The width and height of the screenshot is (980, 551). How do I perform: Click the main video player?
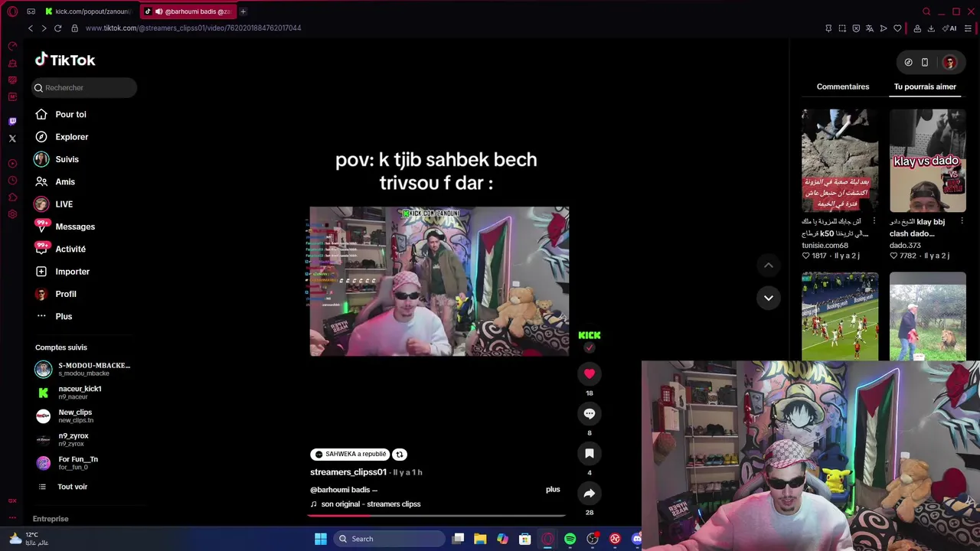tap(439, 281)
